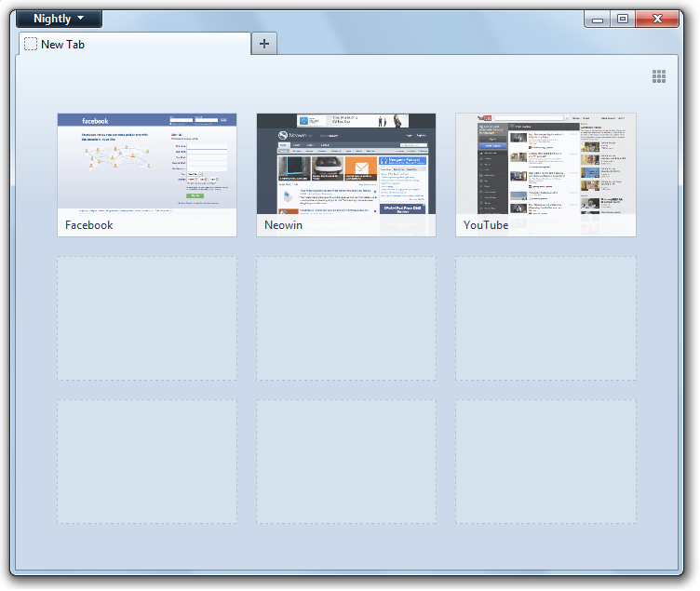Click the YouTube tile title
The image size is (700, 591).
click(x=486, y=225)
